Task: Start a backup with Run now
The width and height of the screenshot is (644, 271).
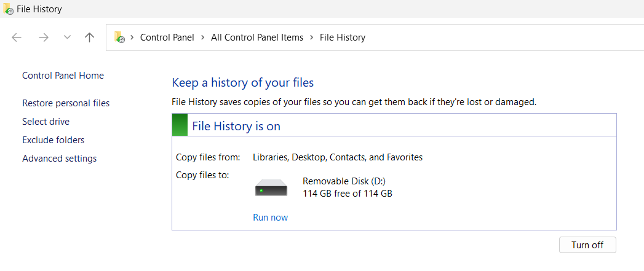Action: click(x=270, y=218)
